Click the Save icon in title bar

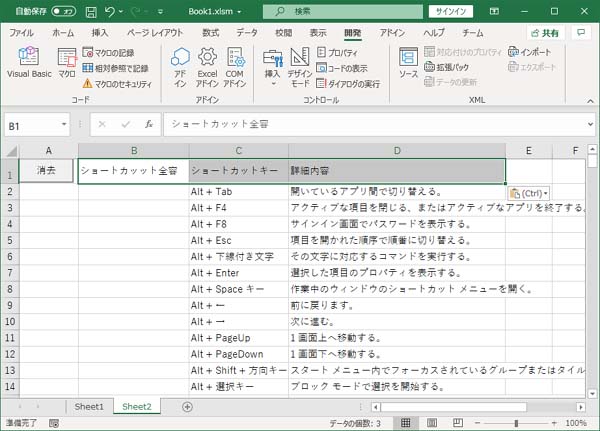[x=91, y=12]
